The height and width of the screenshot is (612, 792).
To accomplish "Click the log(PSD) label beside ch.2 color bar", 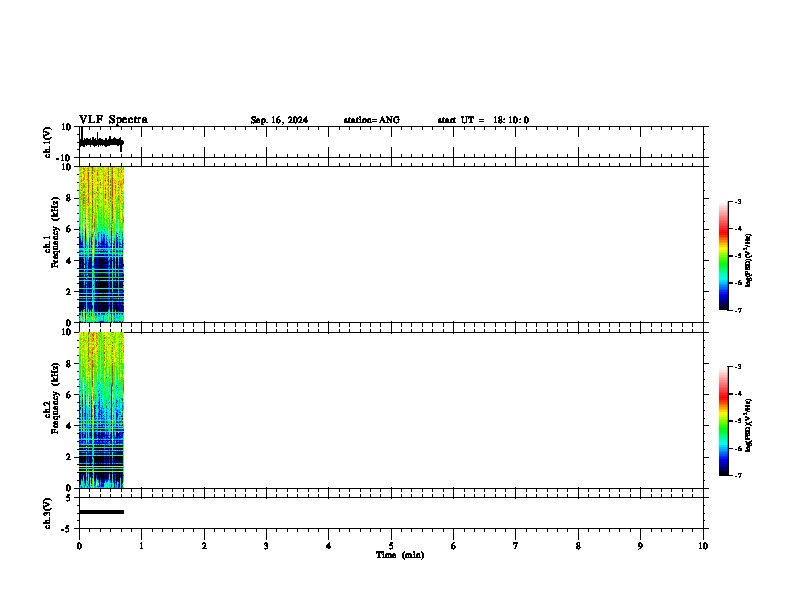I will 749,425.
